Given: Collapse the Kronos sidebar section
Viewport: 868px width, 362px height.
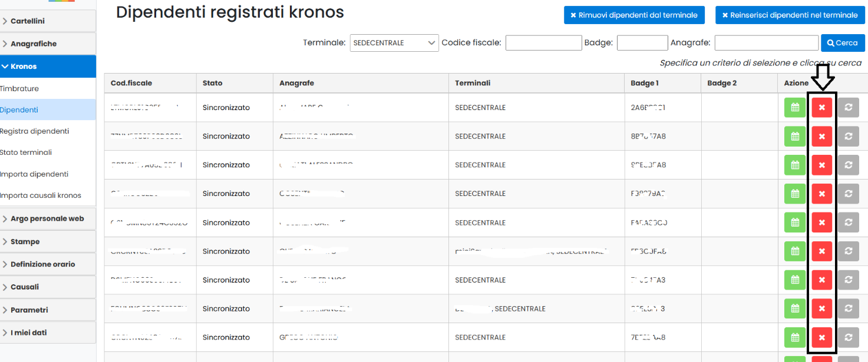Looking at the screenshot, I should click(x=48, y=67).
